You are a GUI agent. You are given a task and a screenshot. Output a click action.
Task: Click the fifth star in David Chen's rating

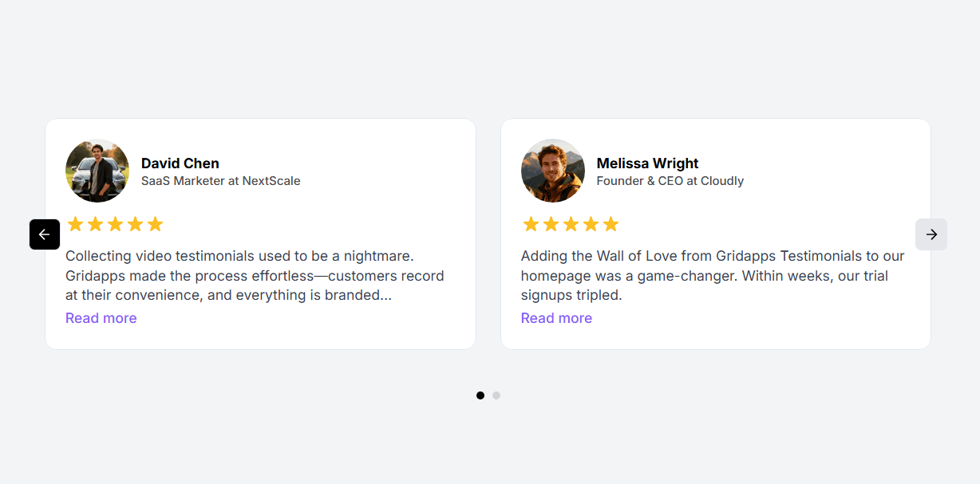[x=156, y=224]
